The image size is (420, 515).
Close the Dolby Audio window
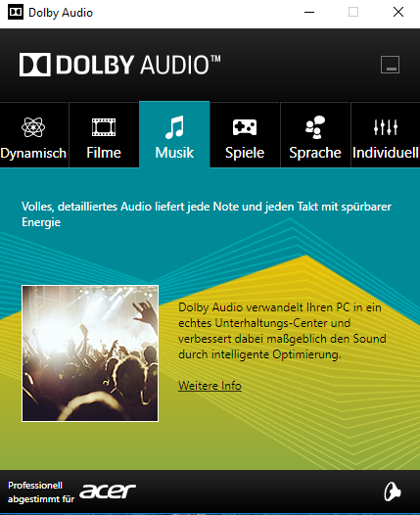pyautogui.click(x=398, y=12)
